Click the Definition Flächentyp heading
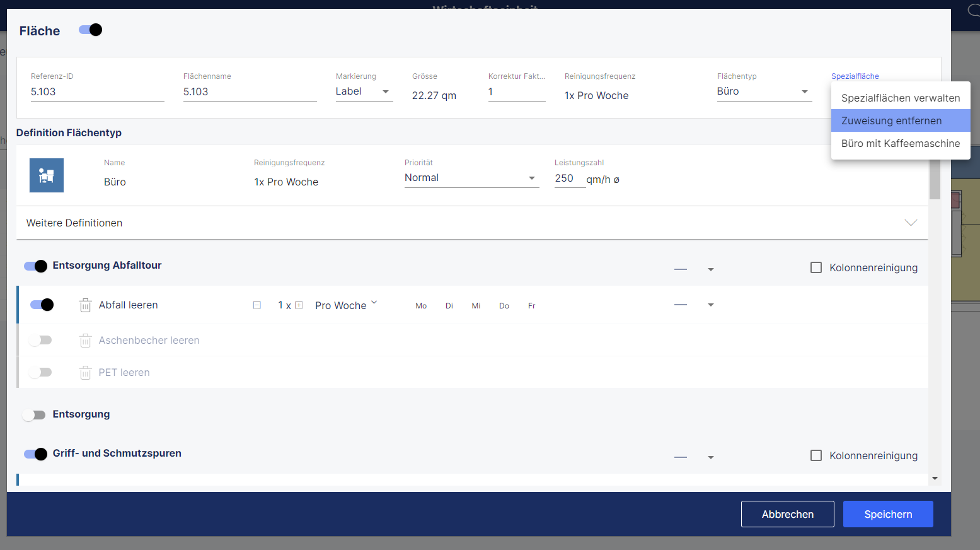The width and height of the screenshot is (980, 550). (69, 132)
